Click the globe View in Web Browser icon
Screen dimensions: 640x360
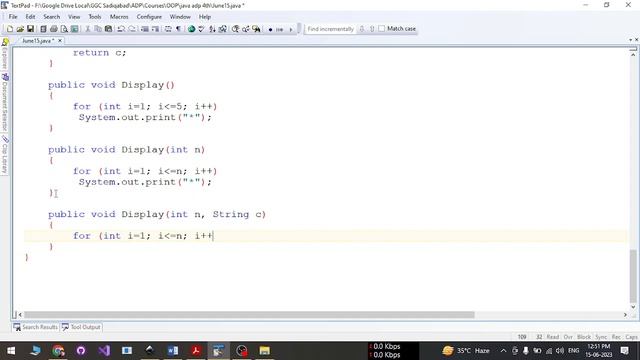(191, 29)
